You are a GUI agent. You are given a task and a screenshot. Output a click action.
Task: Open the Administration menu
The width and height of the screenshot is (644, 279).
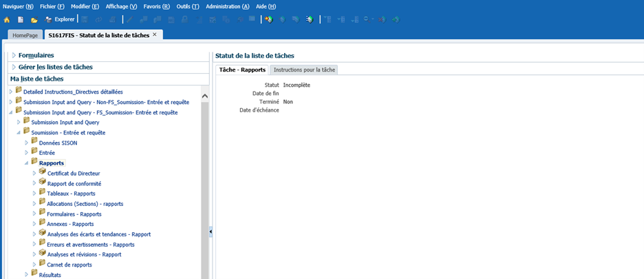[x=228, y=7]
